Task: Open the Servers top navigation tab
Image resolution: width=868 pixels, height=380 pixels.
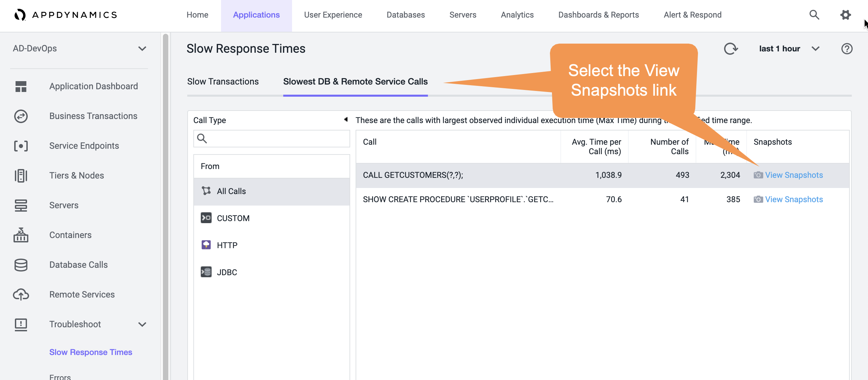Action: coord(463,15)
